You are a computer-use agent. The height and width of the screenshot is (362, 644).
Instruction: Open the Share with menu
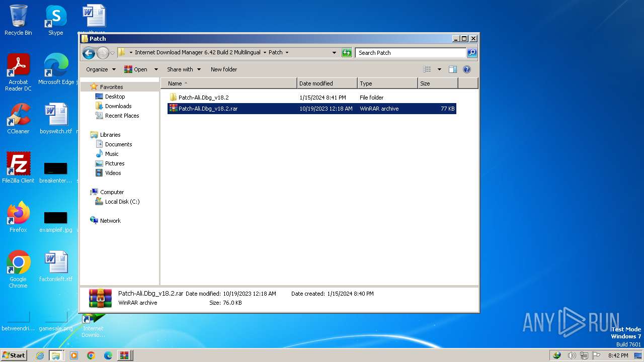pos(184,69)
